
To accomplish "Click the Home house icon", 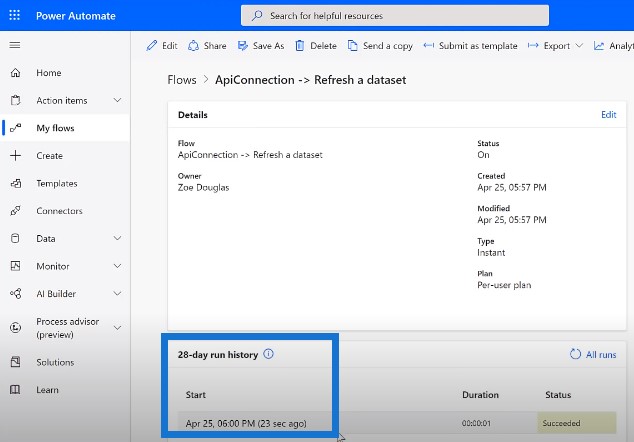I will click(15, 73).
